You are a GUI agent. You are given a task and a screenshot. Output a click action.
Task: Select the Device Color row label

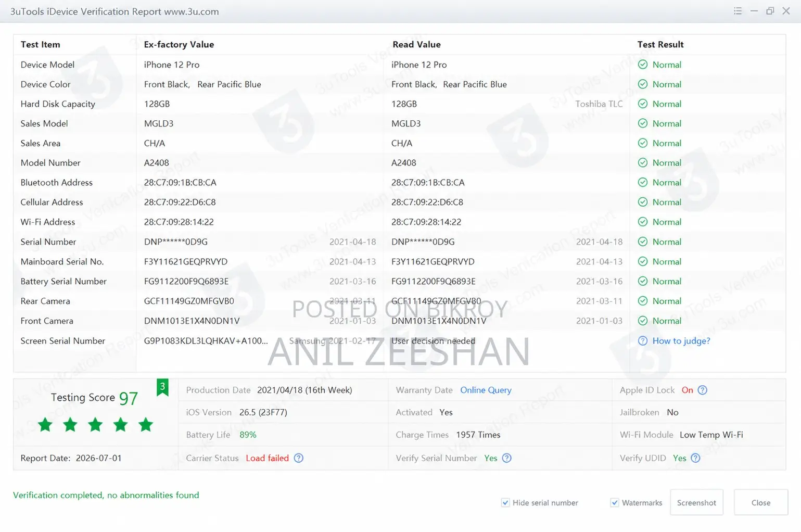45,84
